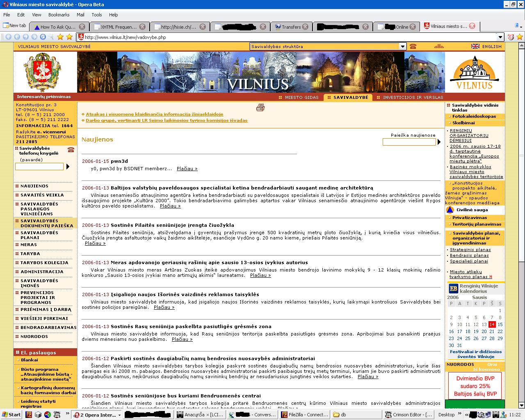Viewport: 525px width, 420px height.
Task: Click the ENGLISH language link
Action: 492,46
